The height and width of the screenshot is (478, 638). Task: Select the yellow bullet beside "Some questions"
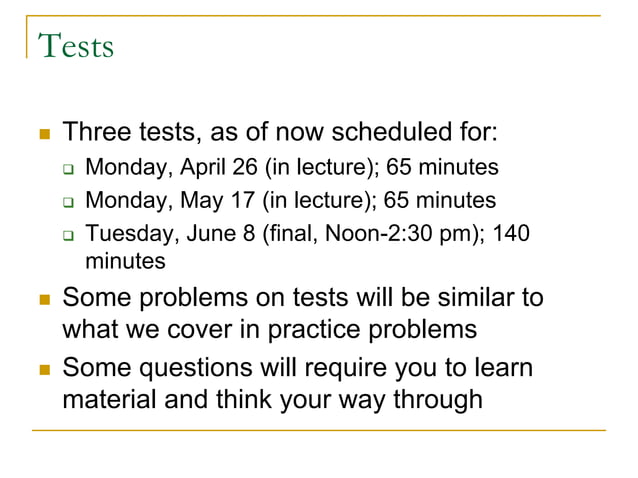coord(45,369)
